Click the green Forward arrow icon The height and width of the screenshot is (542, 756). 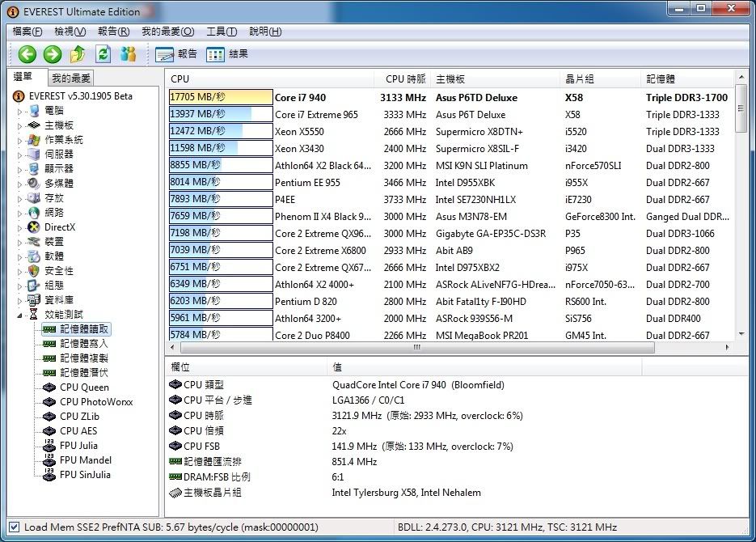[x=52, y=54]
